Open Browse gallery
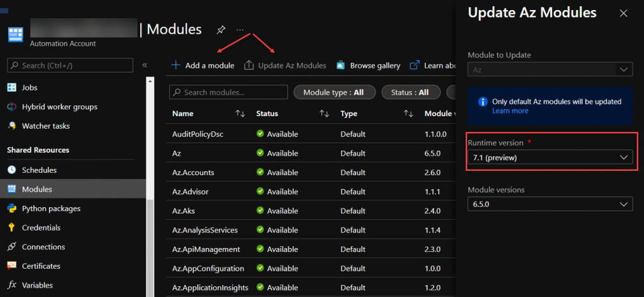 pos(369,65)
